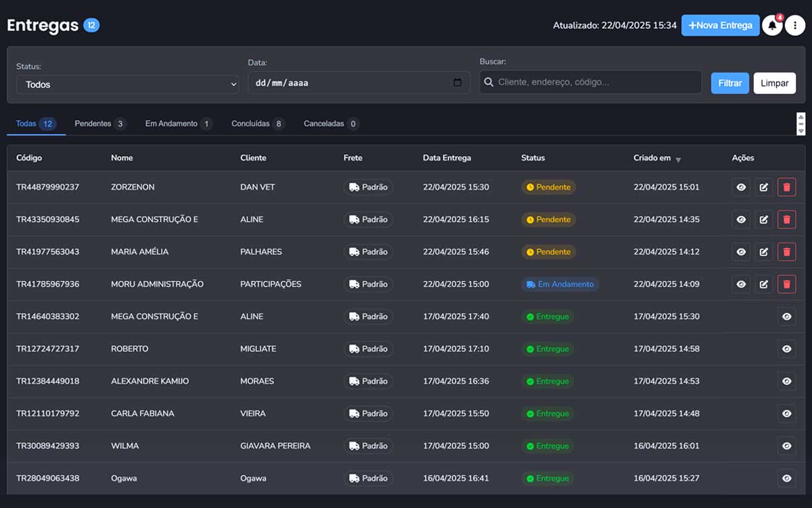View details of ROBERTO delivery
Image resolution: width=812 pixels, height=508 pixels.
pos(786,349)
